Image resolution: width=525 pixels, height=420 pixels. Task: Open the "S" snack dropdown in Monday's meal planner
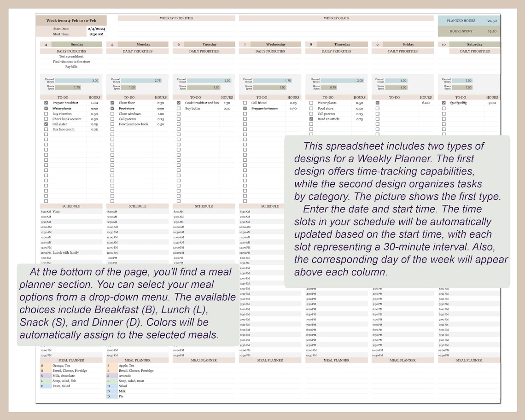click(109, 375)
